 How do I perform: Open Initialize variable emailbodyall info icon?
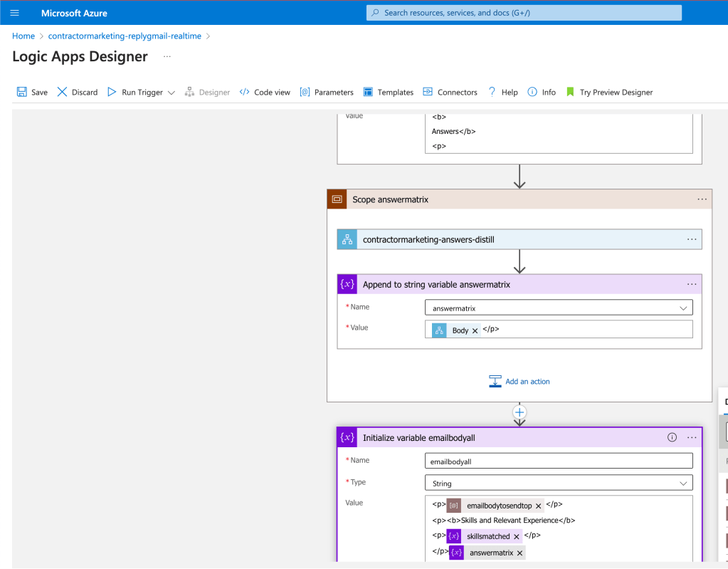tap(672, 437)
